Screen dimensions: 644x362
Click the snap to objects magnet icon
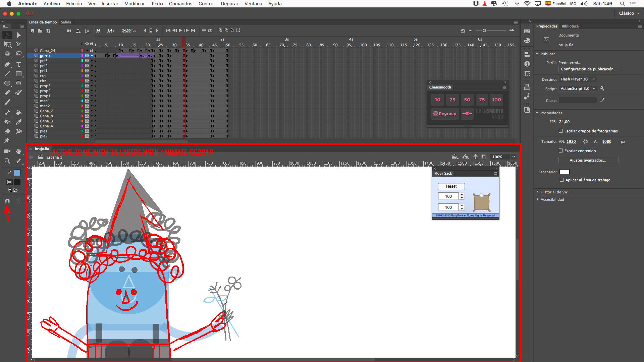click(x=7, y=201)
